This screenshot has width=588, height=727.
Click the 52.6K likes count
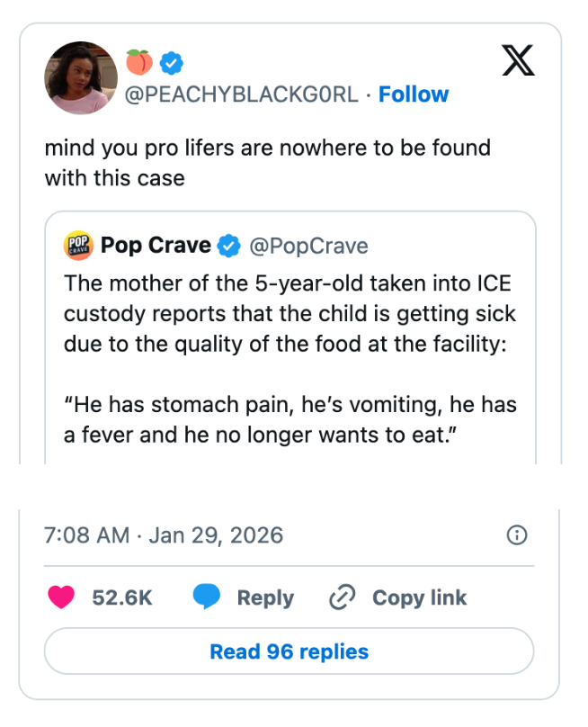[x=122, y=597]
